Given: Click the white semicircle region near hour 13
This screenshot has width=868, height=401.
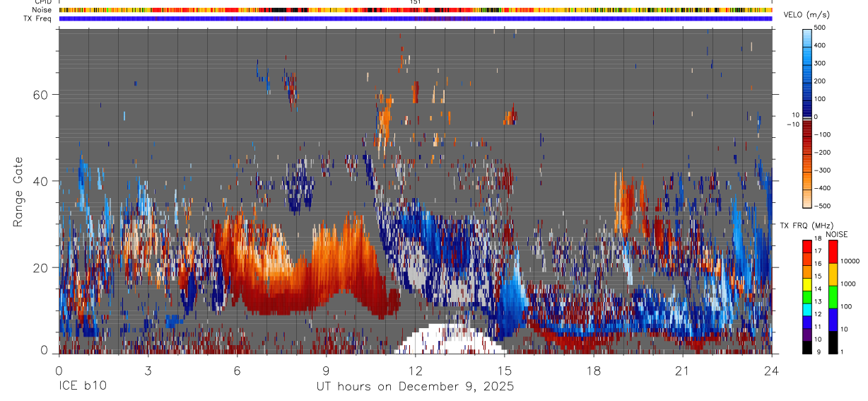Looking at the screenshot, I should tap(450, 339).
